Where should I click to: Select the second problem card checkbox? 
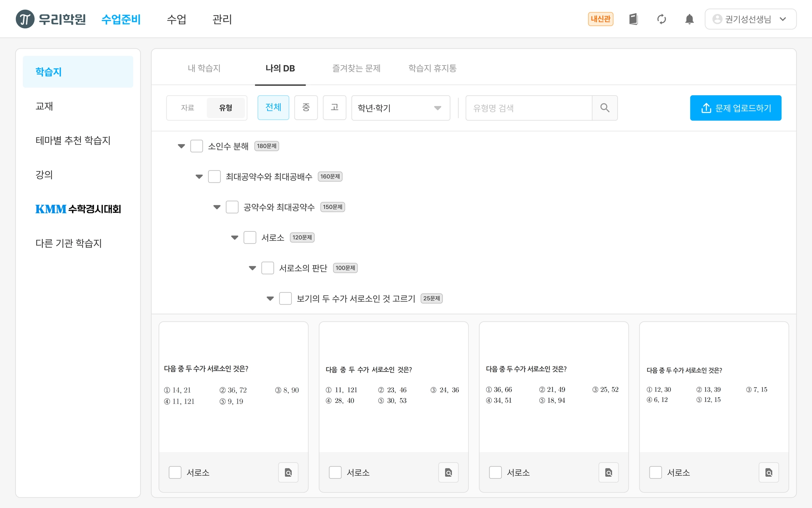335,472
